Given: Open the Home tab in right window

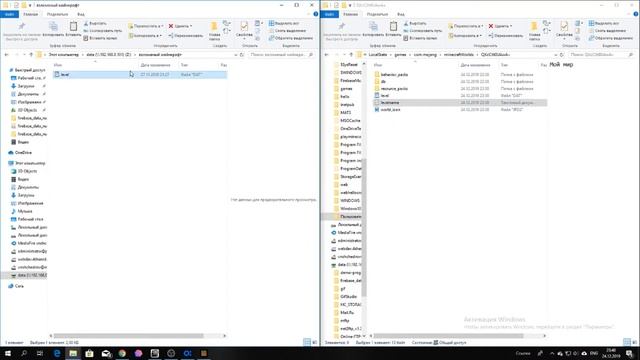Looking at the screenshot, I should [x=350, y=14].
